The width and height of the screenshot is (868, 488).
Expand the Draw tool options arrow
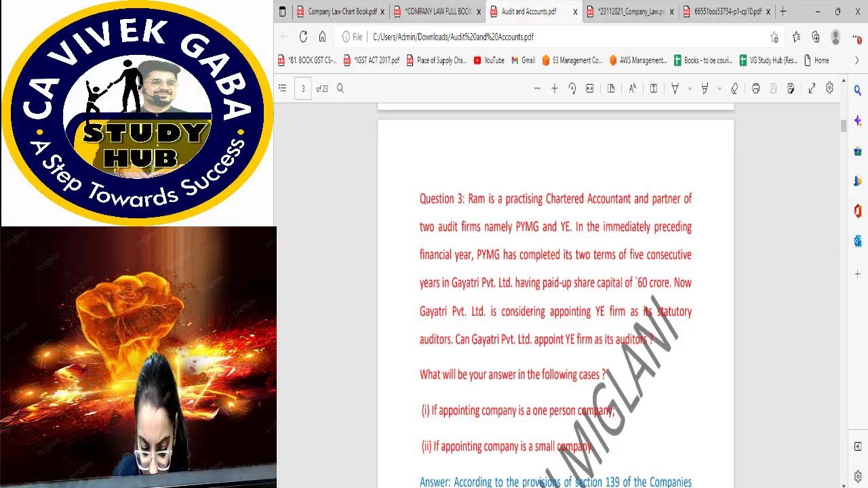(x=690, y=89)
